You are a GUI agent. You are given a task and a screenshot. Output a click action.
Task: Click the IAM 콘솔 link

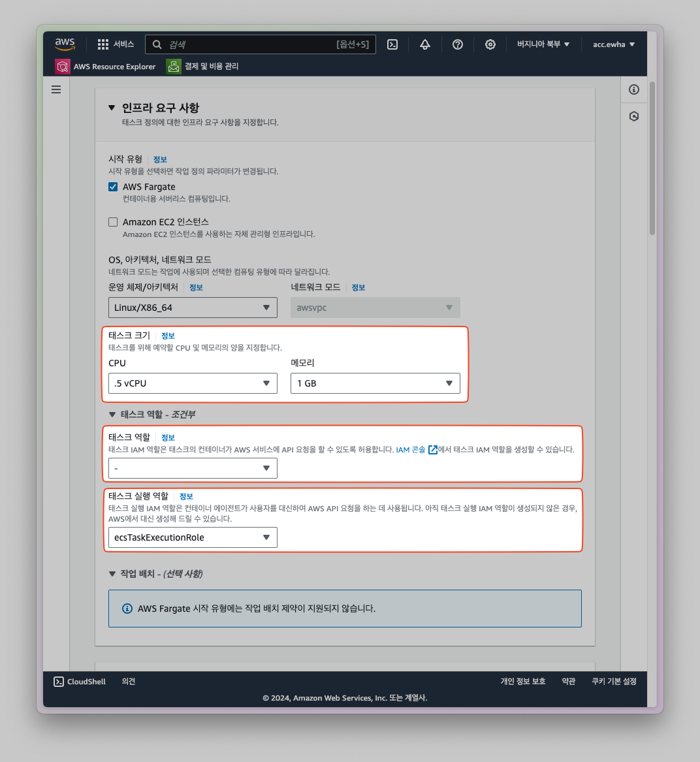point(411,450)
